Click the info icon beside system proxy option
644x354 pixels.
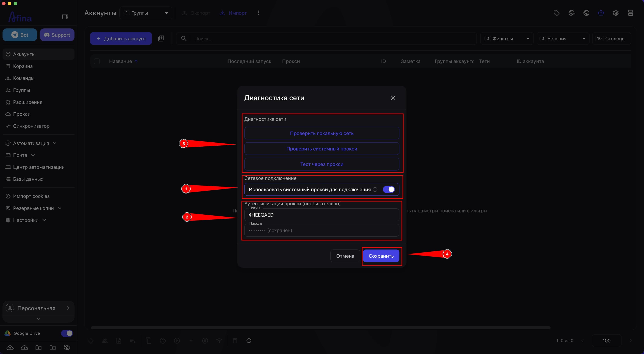tap(375, 189)
